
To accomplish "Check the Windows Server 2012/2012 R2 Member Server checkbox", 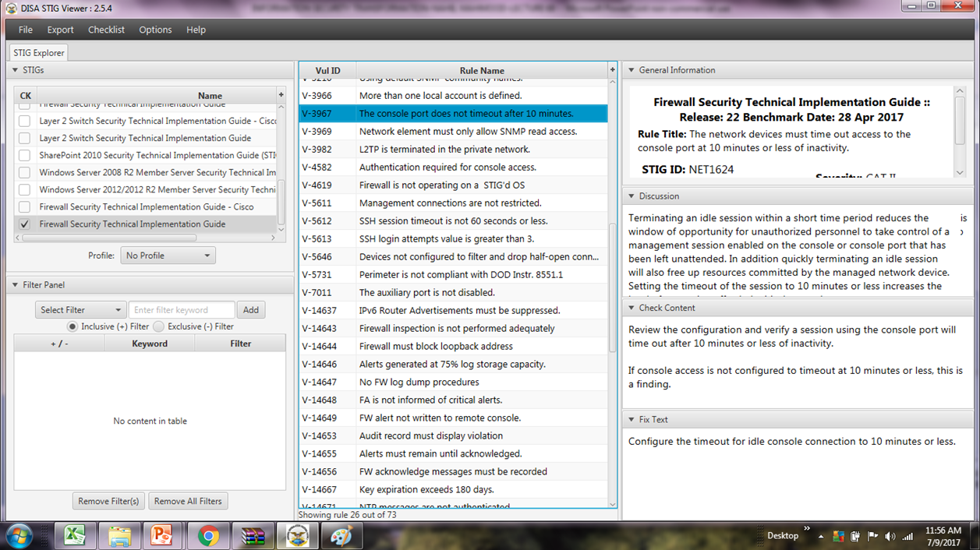I will (25, 189).
